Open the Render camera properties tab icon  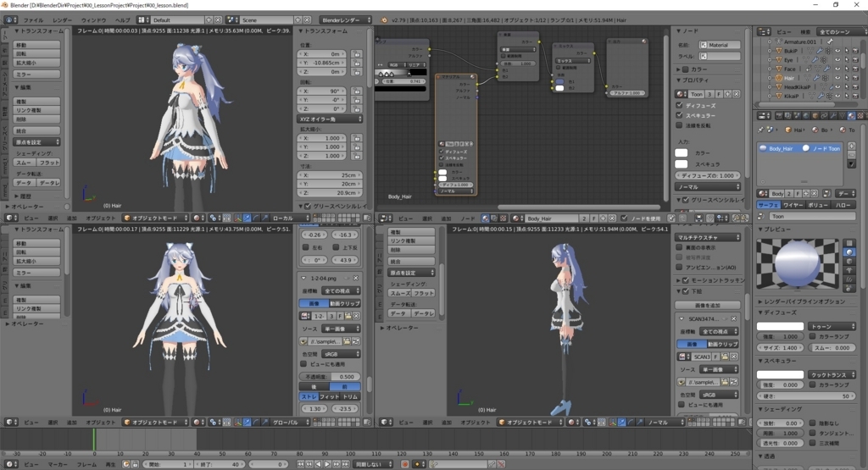[x=779, y=115]
